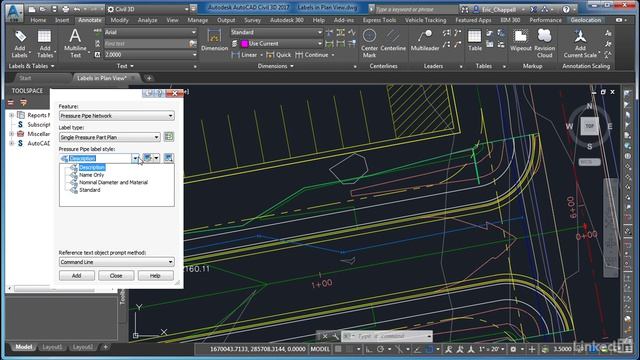This screenshot has width=640, height=360.
Task: Open the Home ribbon tab
Action: pyautogui.click(x=38, y=20)
